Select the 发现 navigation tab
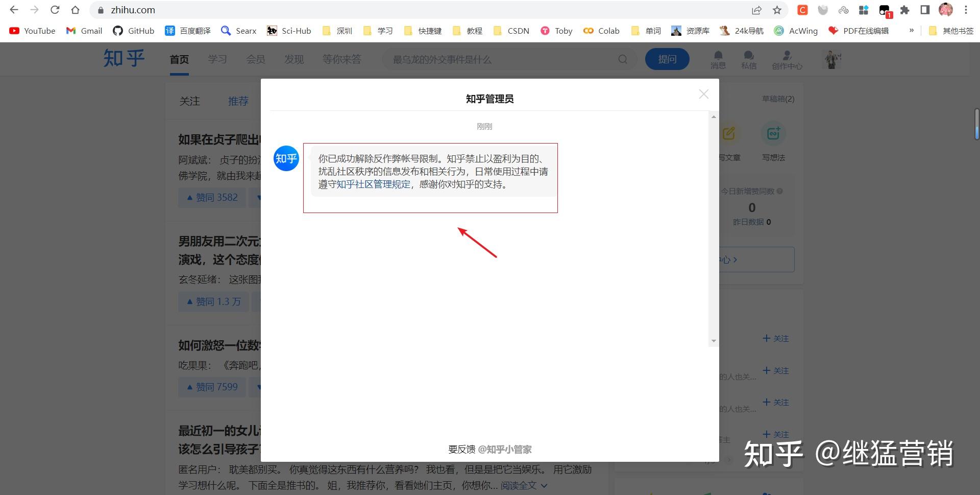This screenshot has width=980, height=495. (294, 59)
